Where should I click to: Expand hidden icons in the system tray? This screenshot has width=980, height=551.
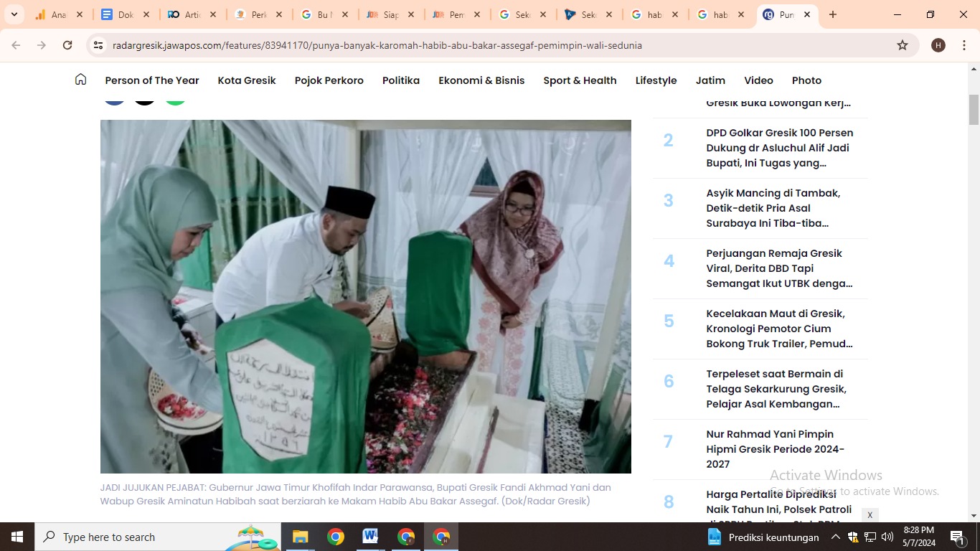(835, 536)
